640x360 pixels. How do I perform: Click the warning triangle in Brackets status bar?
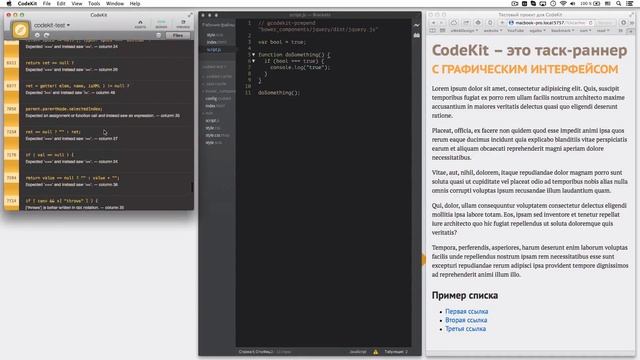[x=376, y=351]
